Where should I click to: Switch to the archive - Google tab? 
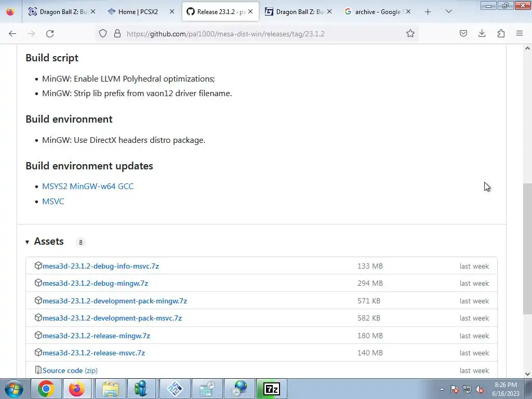[x=378, y=12]
